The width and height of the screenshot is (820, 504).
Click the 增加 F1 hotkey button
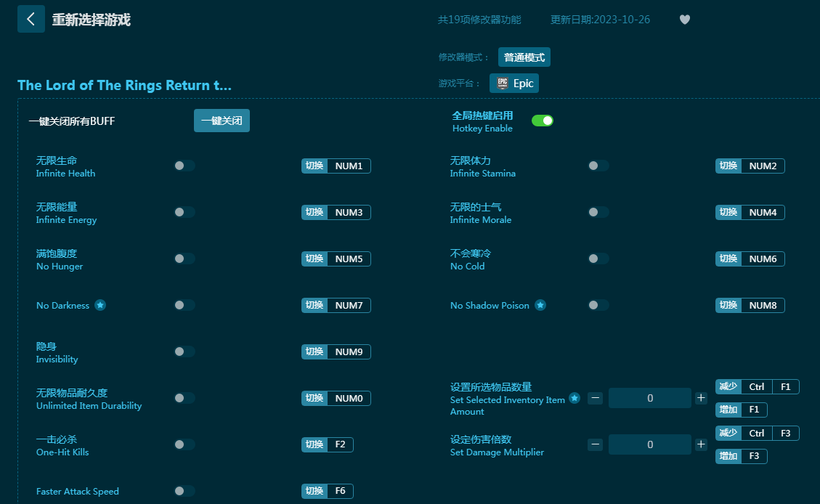(741, 410)
